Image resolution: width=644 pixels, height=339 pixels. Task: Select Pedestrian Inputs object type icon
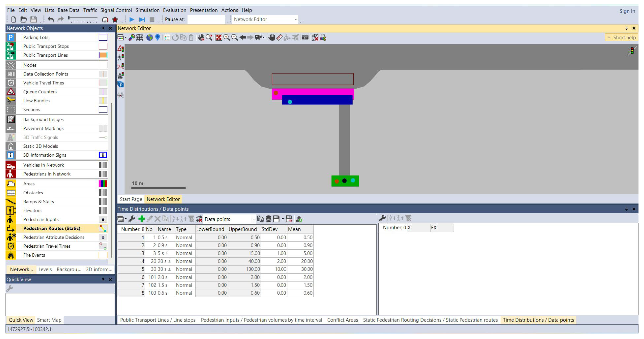pos(11,219)
